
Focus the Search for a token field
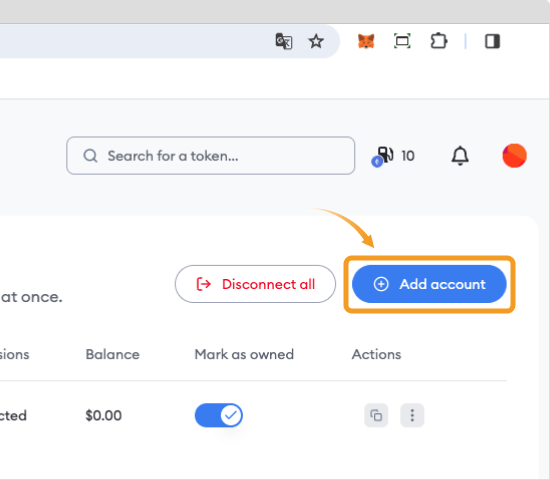click(x=210, y=155)
